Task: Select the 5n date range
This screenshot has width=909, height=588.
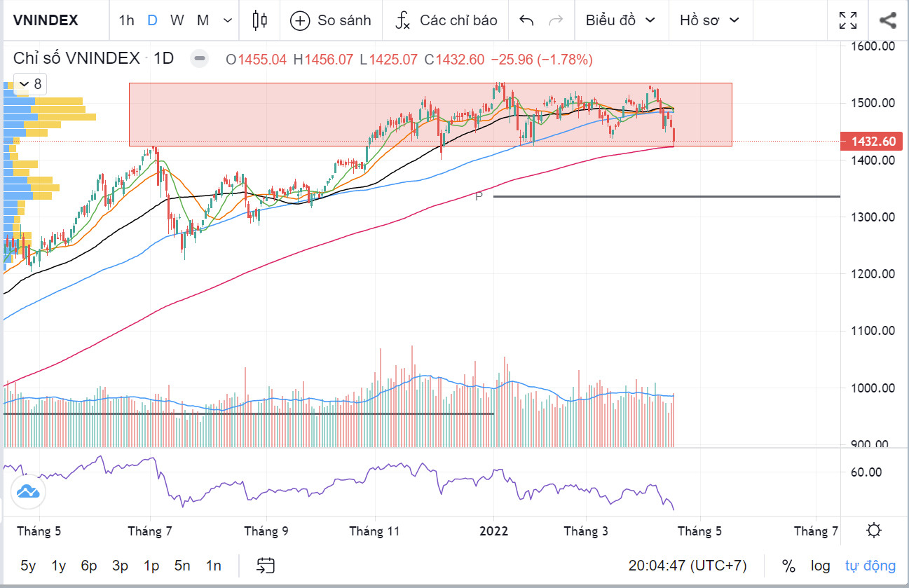Action: click(182, 566)
